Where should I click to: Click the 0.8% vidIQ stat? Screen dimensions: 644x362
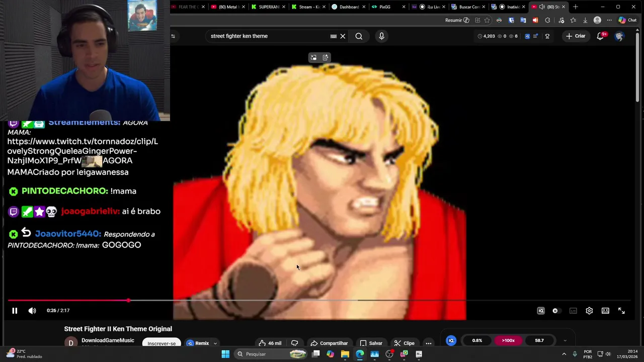pos(477,340)
